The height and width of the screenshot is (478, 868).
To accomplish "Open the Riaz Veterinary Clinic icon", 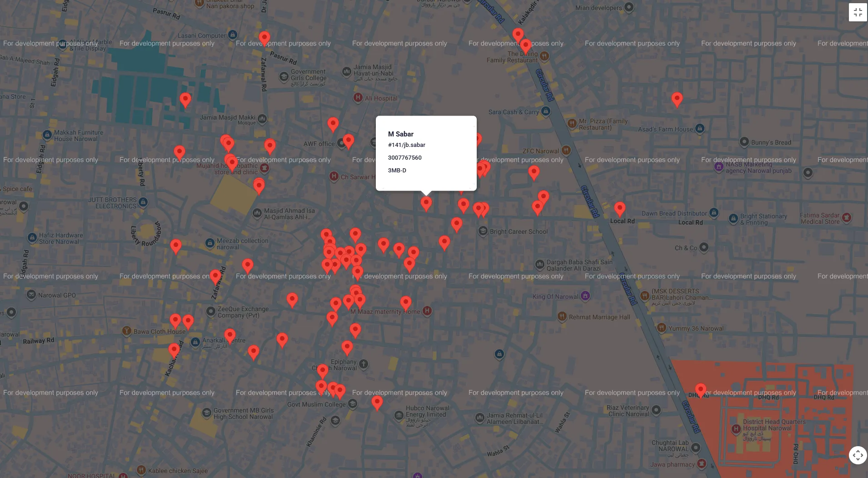I will point(656,410).
